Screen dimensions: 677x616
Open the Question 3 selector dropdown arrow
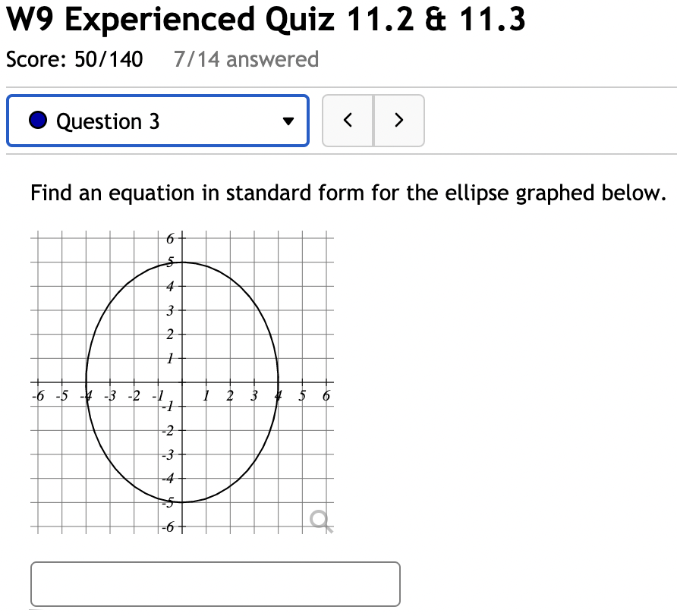(288, 121)
